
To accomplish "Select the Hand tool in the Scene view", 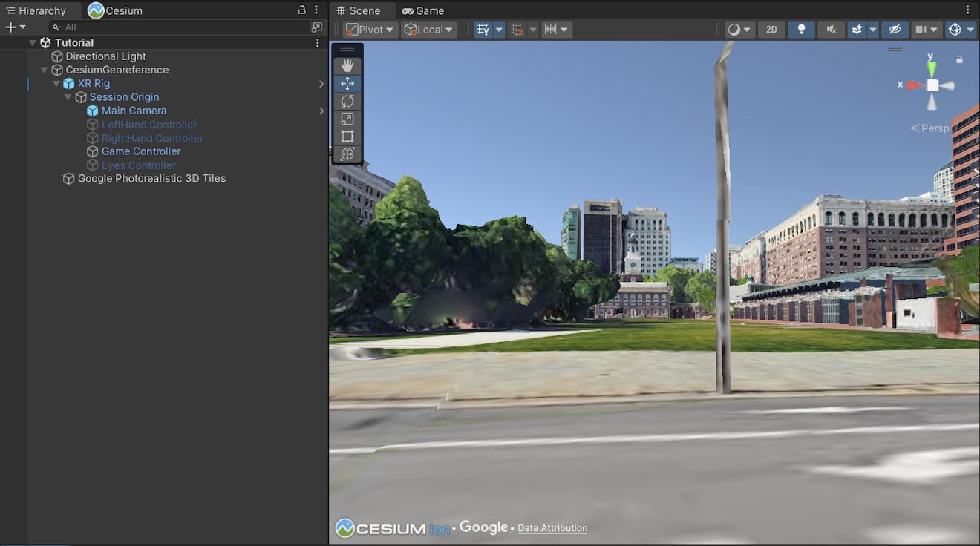I will point(347,65).
